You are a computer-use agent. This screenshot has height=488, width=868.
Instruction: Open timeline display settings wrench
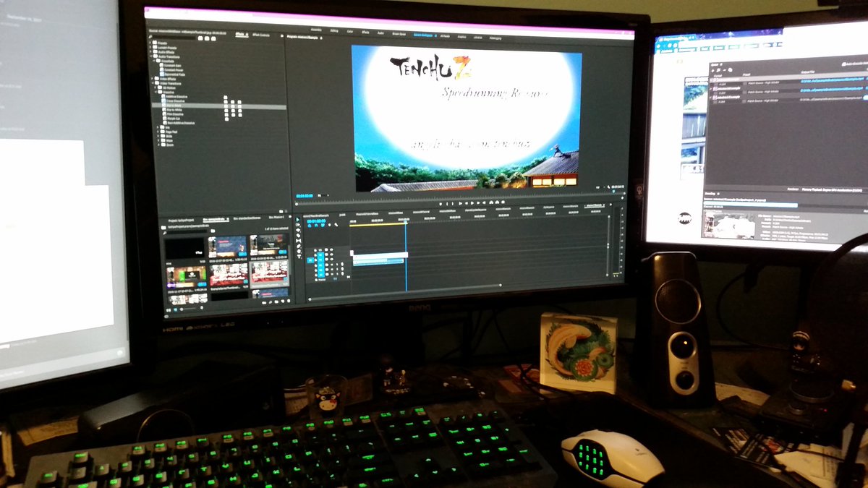click(336, 224)
